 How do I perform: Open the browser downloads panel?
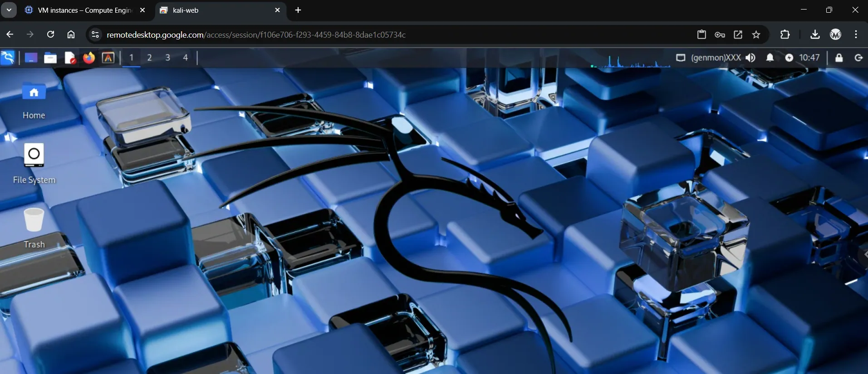pyautogui.click(x=815, y=34)
